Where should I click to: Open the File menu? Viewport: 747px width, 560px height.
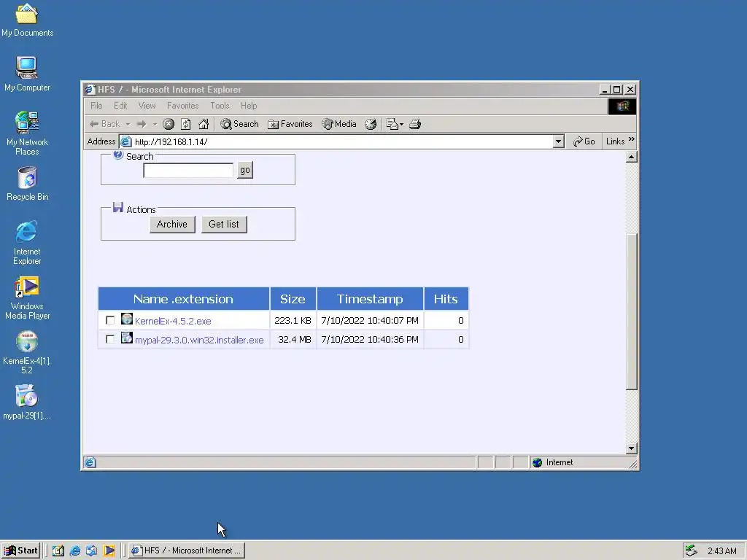tap(96, 106)
